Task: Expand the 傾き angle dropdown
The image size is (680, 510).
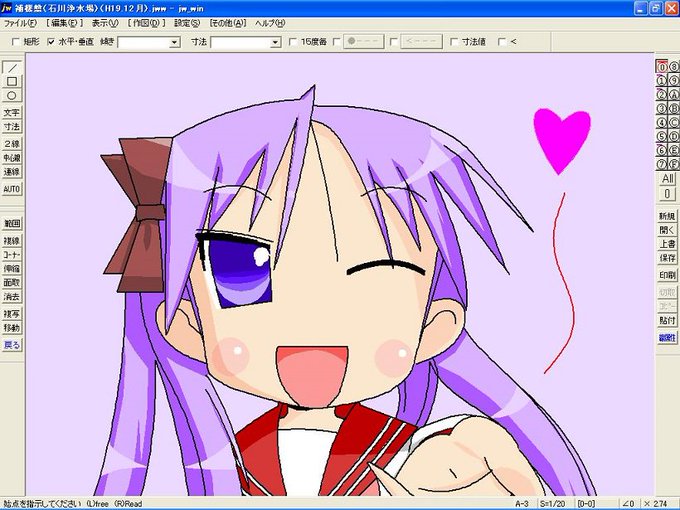Action: pos(174,42)
